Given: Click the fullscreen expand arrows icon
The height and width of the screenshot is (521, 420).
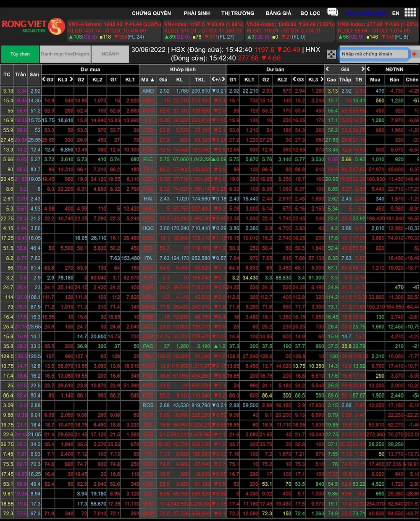Looking at the screenshot, I should (x=331, y=54).
